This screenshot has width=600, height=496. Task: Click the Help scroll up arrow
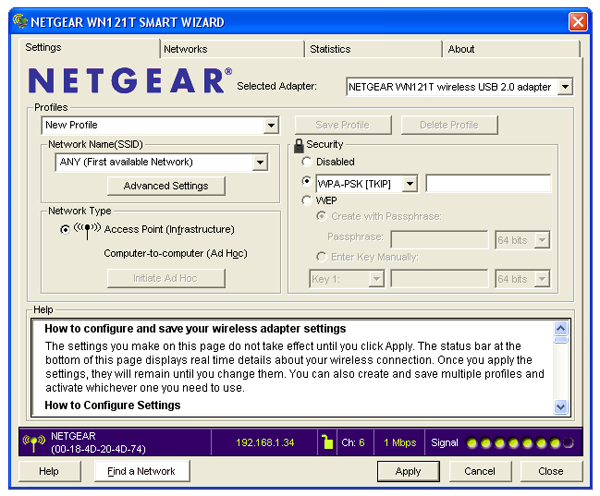(x=561, y=329)
